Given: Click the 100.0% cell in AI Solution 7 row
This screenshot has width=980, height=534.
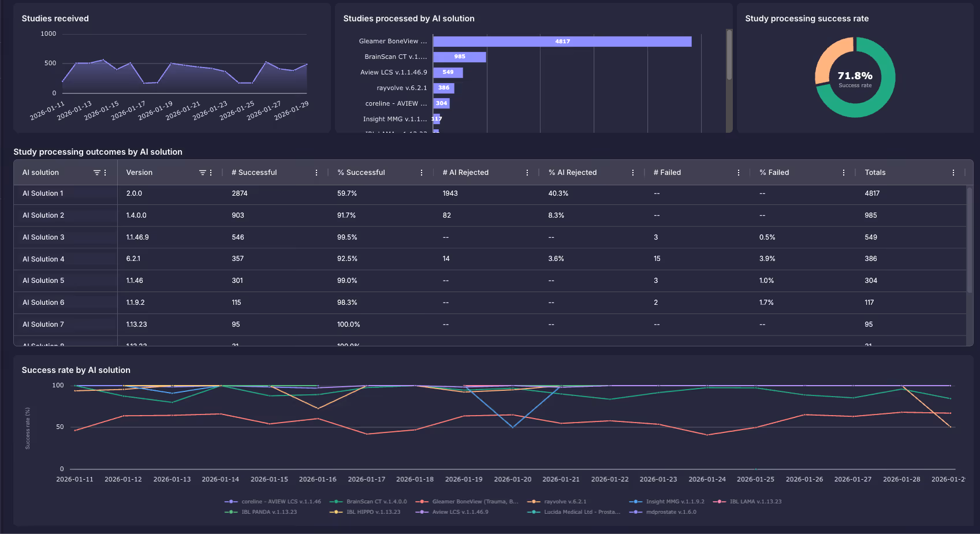Looking at the screenshot, I should 349,324.
